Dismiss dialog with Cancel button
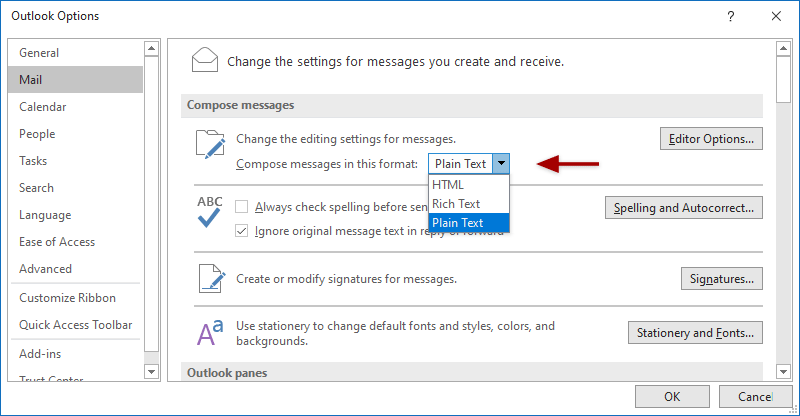800x416 pixels. tap(756, 397)
